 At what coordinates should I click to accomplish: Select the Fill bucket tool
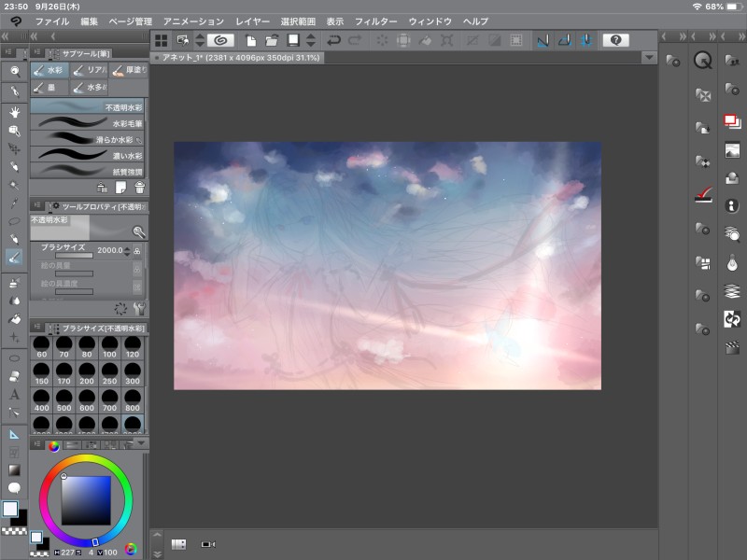pos(15,318)
